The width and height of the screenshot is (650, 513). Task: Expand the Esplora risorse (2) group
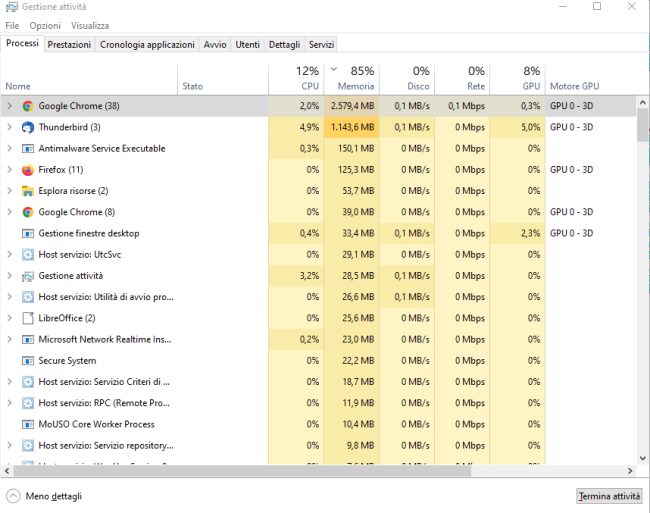[x=10, y=191]
